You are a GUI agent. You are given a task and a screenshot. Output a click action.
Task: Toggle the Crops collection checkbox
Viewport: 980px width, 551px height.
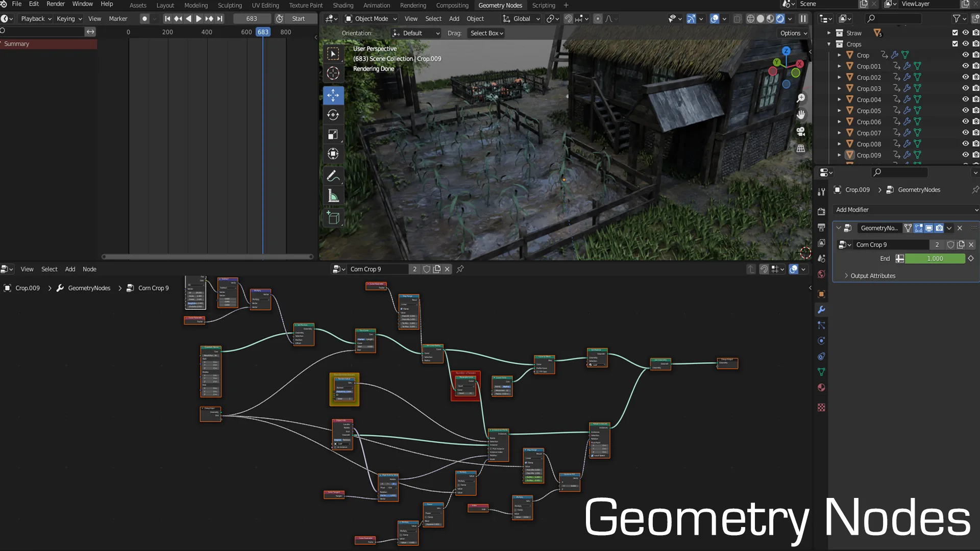[x=954, y=44]
